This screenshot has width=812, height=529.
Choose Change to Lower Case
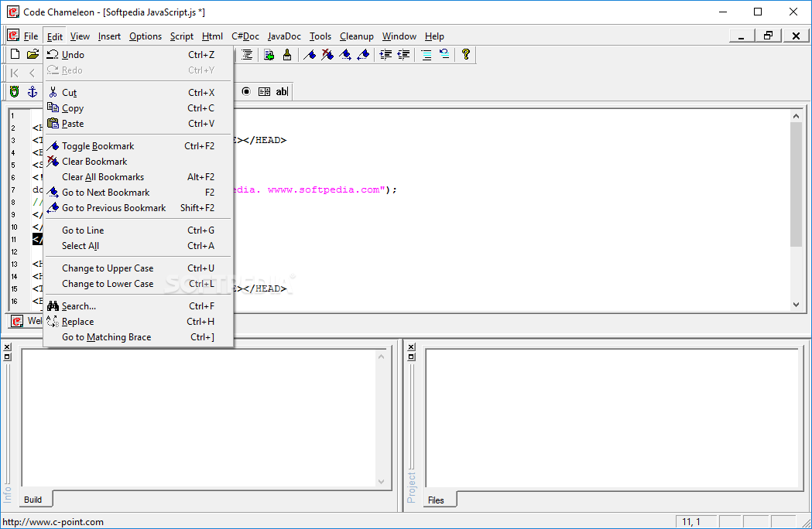(138, 284)
